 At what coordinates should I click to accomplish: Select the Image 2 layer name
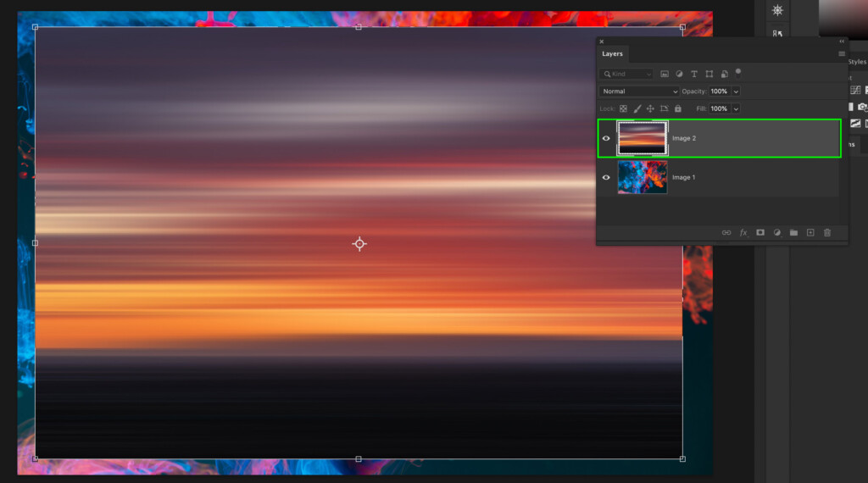tap(684, 138)
